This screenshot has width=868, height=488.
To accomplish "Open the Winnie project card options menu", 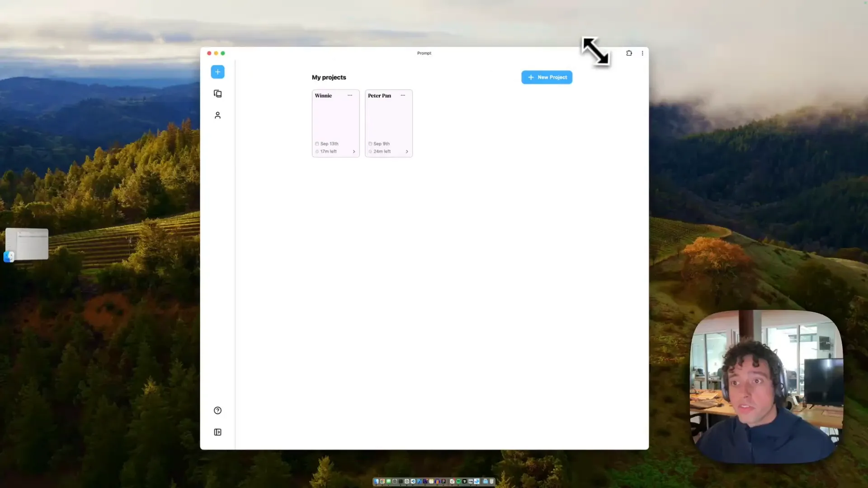I will click(x=350, y=95).
